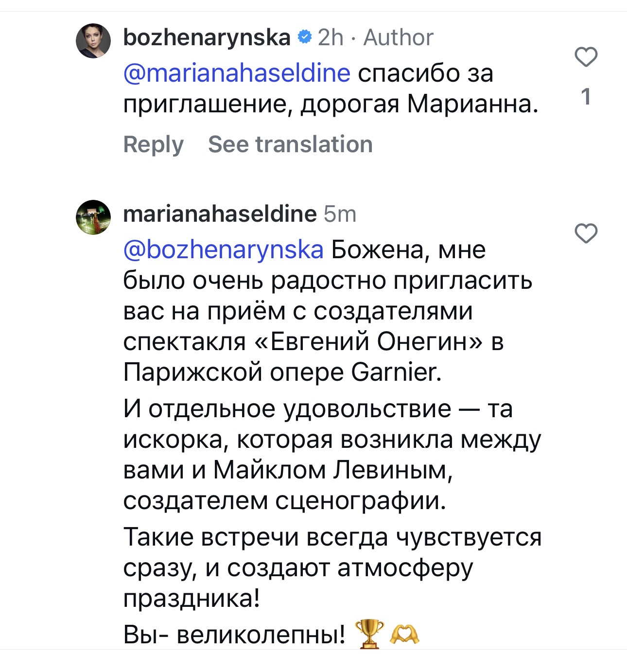This screenshot has width=627, height=672.
Task: Click the blue verified badge
Action: click(304, 37)
